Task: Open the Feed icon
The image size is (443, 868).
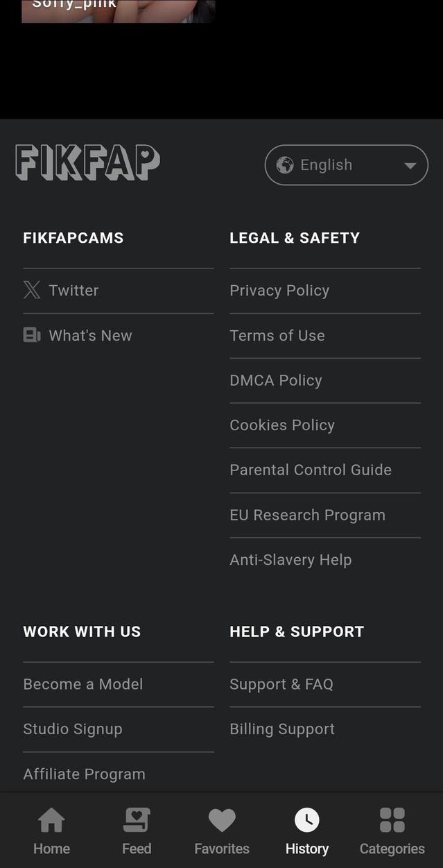Action: pos(137,819)
